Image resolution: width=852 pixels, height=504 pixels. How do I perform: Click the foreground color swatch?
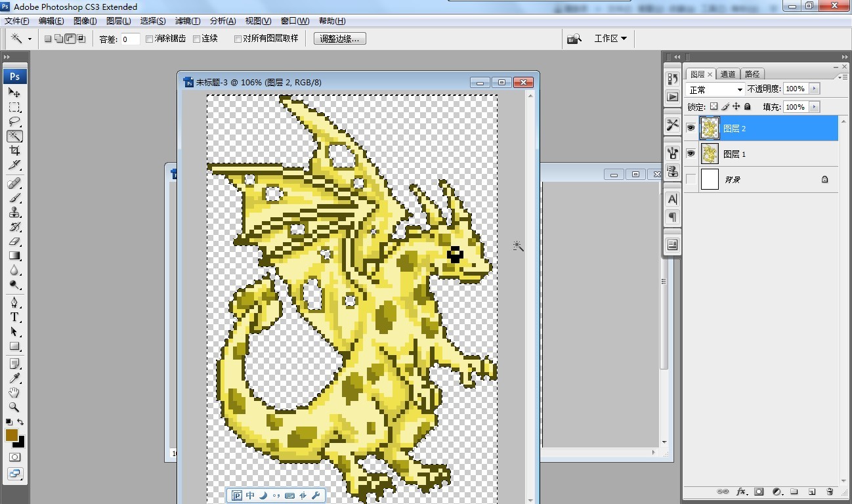11,434
